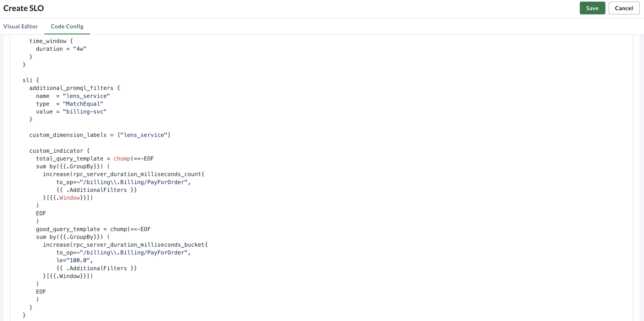Click the value "billing-svc" string
Image resolution: width=644 pixels, height=321 pixels.
pos(85,112)
